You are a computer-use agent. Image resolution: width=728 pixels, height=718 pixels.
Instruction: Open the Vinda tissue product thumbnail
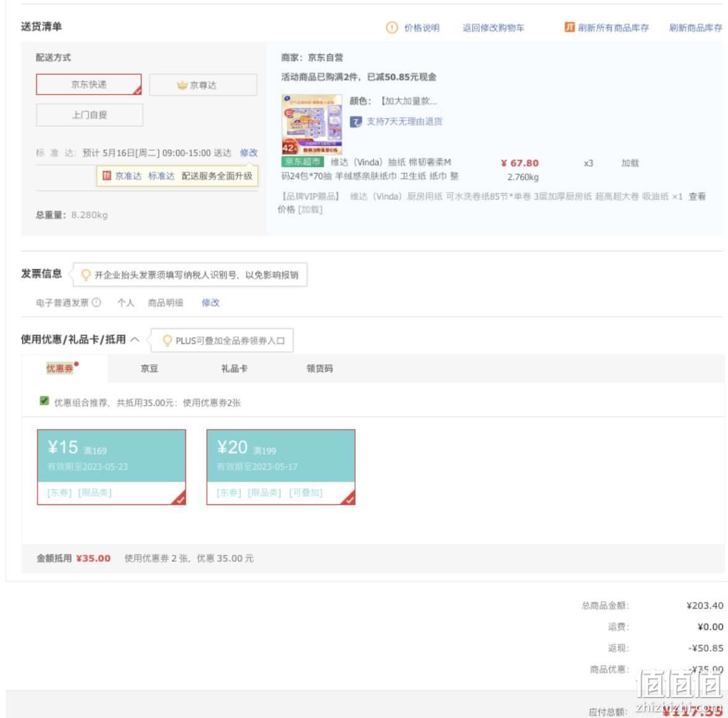pyautogui.click(x=312, y=124)
